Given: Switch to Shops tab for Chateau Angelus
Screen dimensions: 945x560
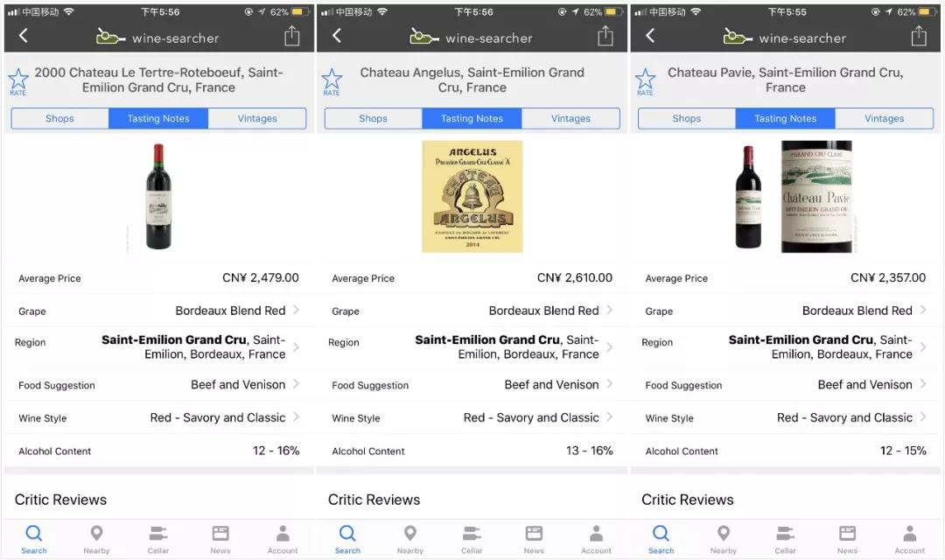Looking at the screenshot, I should (x=373, y=118).
